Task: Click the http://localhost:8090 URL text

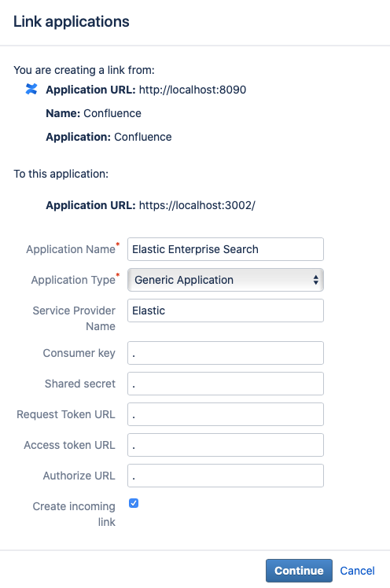Action: pos(193,90)
